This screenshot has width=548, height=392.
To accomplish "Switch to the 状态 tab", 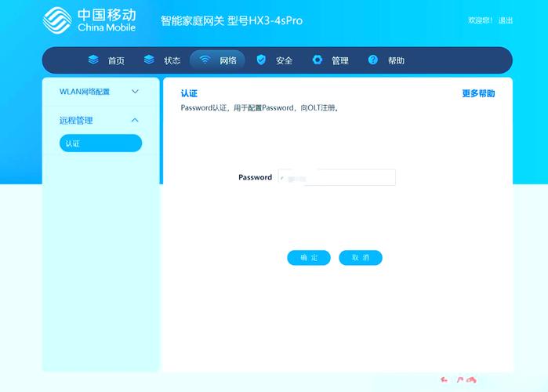I will click(162, 60).
